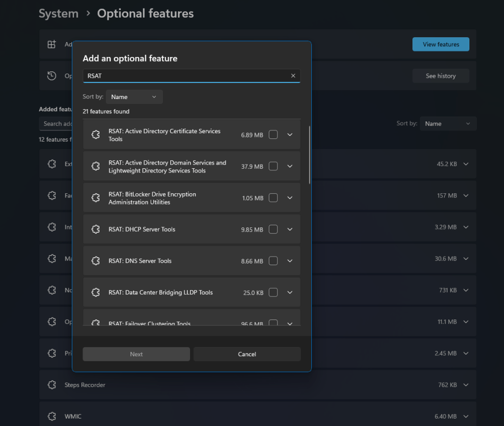Expand the 30.6 MB feature row

tap(466, 258)
